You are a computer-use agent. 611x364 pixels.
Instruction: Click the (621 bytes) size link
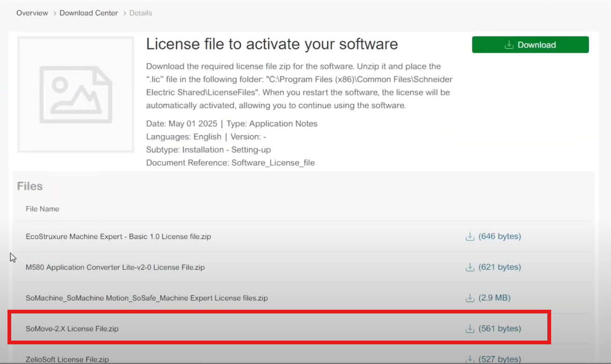click(500, 268)
